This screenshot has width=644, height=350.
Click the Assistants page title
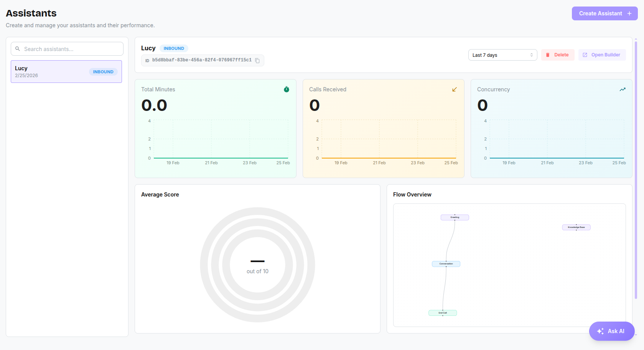click(x=31, y=13)
